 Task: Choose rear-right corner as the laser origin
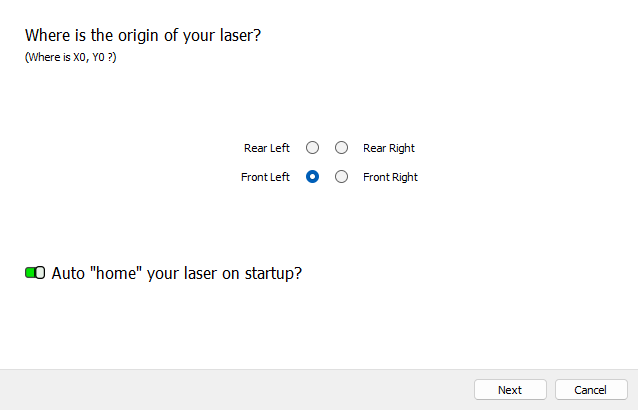(x=342, y=148)
